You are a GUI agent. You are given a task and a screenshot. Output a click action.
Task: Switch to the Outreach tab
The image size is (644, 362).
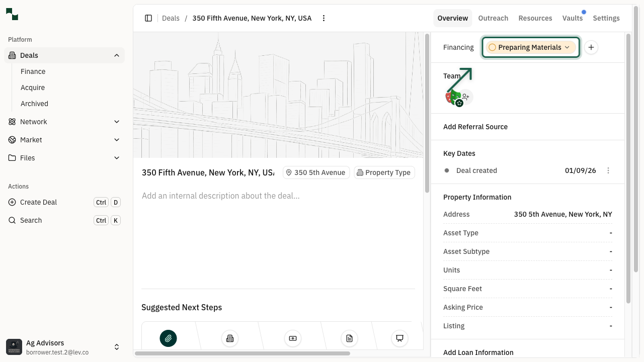[493, 18]
